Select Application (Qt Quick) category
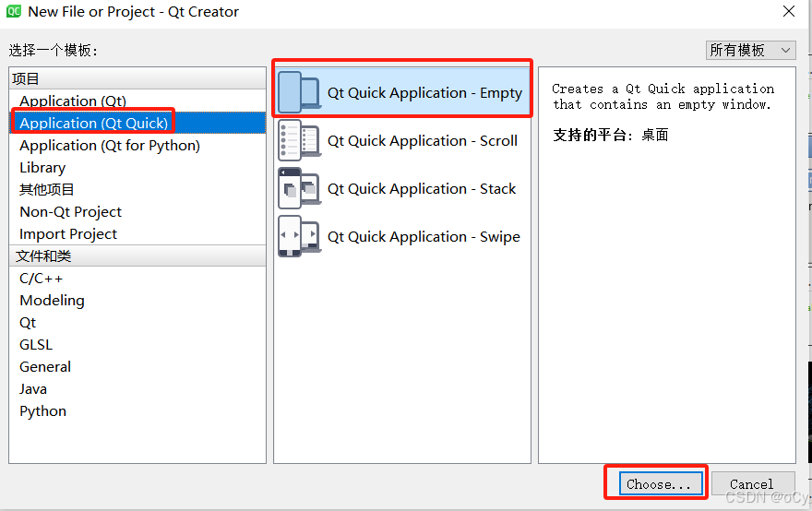Screen dimensions: 812x511 click(x=137, y=123)
